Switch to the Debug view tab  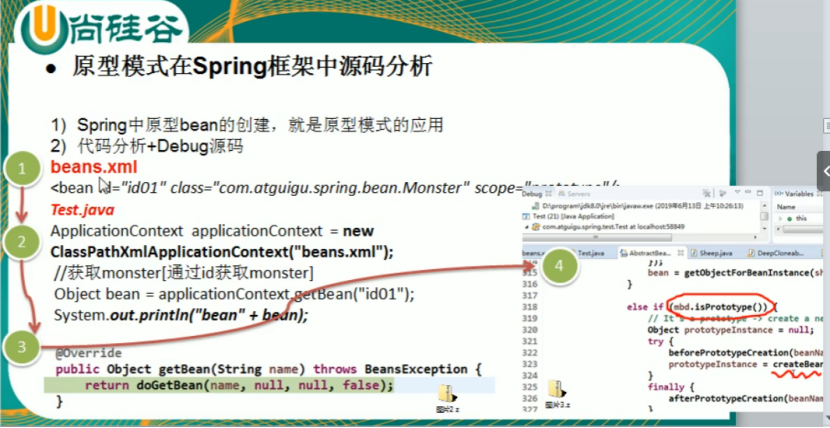[x=532, y=194]
